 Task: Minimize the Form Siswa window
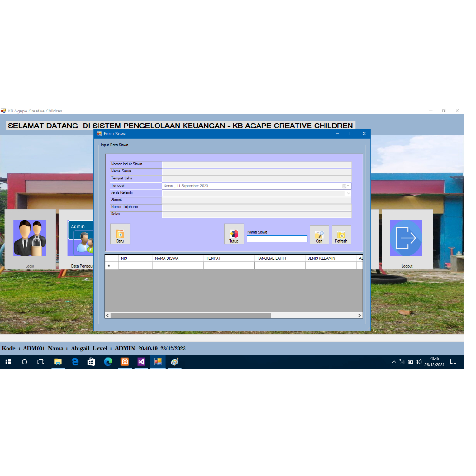337,134
